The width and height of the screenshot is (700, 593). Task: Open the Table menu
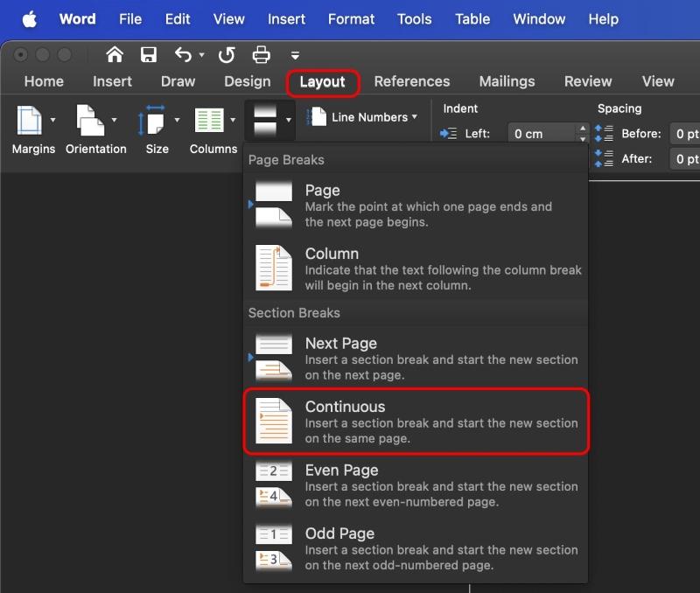click(x=472, y=19)
